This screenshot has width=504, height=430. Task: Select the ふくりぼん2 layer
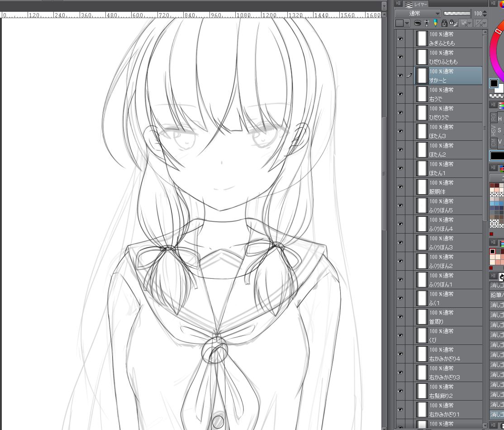(x=448, y=261)
